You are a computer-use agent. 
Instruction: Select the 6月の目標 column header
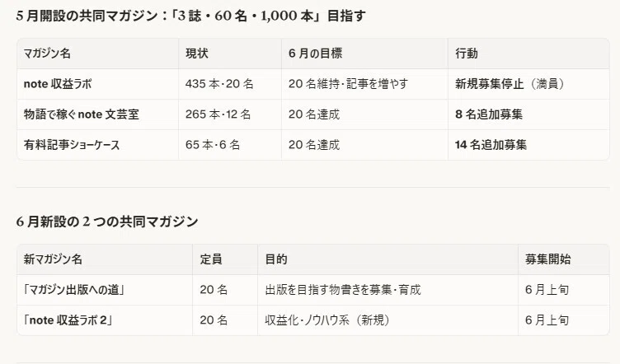[315, 54]
